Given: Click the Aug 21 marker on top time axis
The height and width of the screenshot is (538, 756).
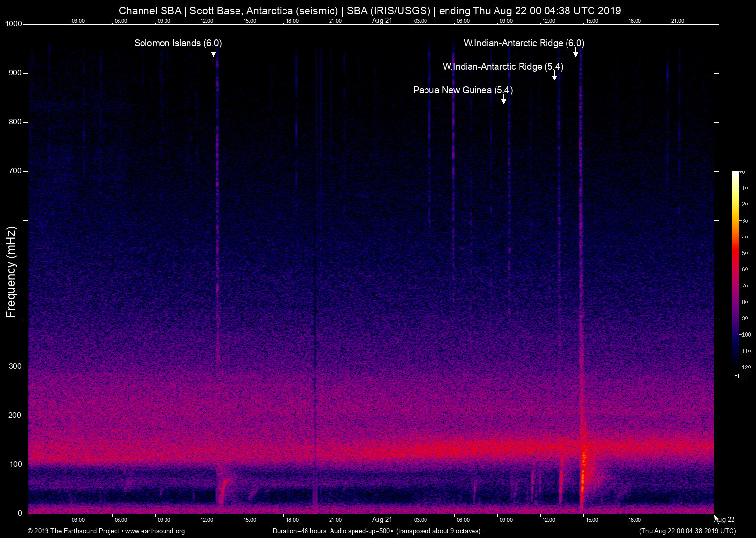Looking at the screenshot, I should (x=382, y=21).
